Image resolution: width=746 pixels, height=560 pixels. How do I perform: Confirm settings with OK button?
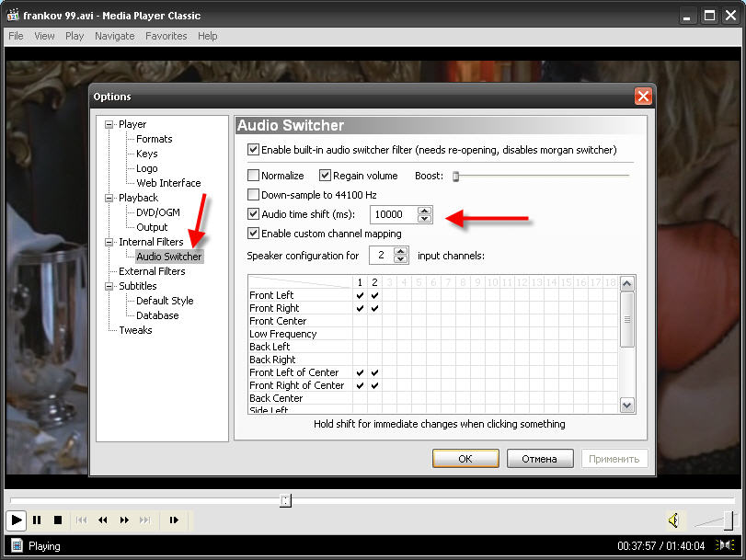(x=465, y=459)
